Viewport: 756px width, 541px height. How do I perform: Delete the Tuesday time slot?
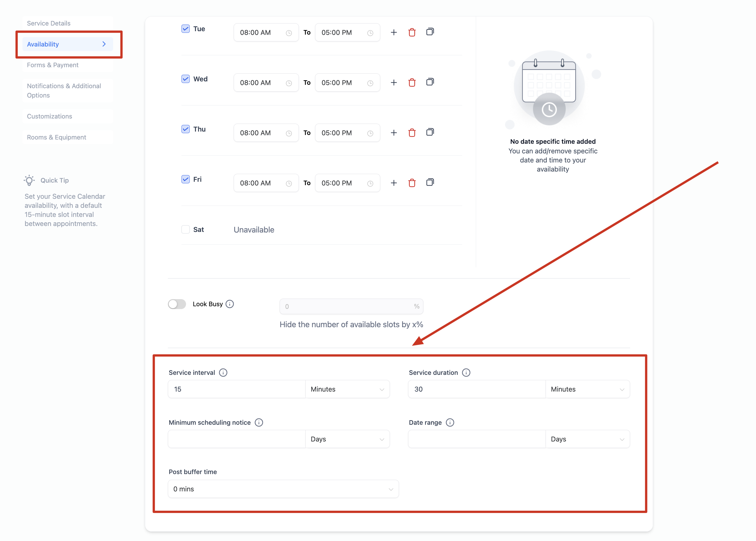[x=412, y=32]
